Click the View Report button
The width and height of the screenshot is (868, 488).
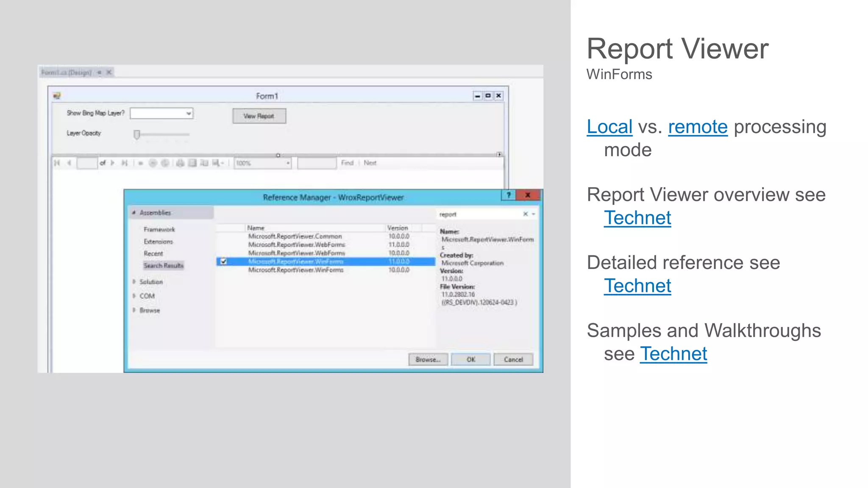259,116
